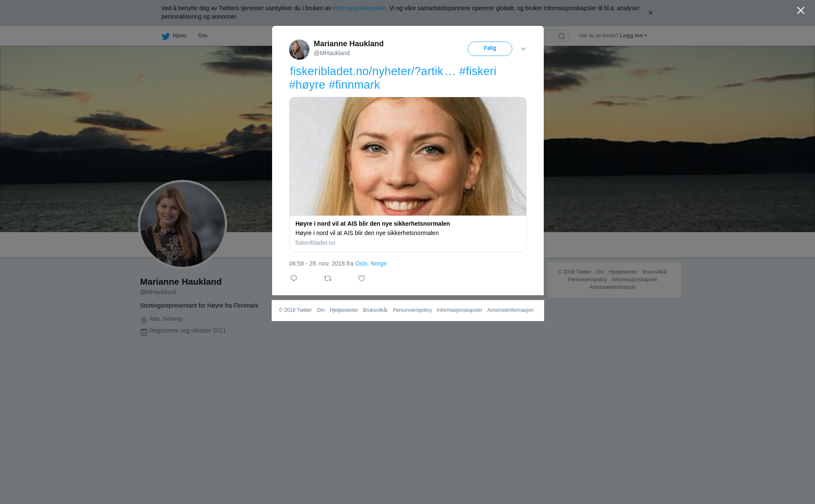
Task: Click the reply speech bubble icon
Action: click(294, 278)
